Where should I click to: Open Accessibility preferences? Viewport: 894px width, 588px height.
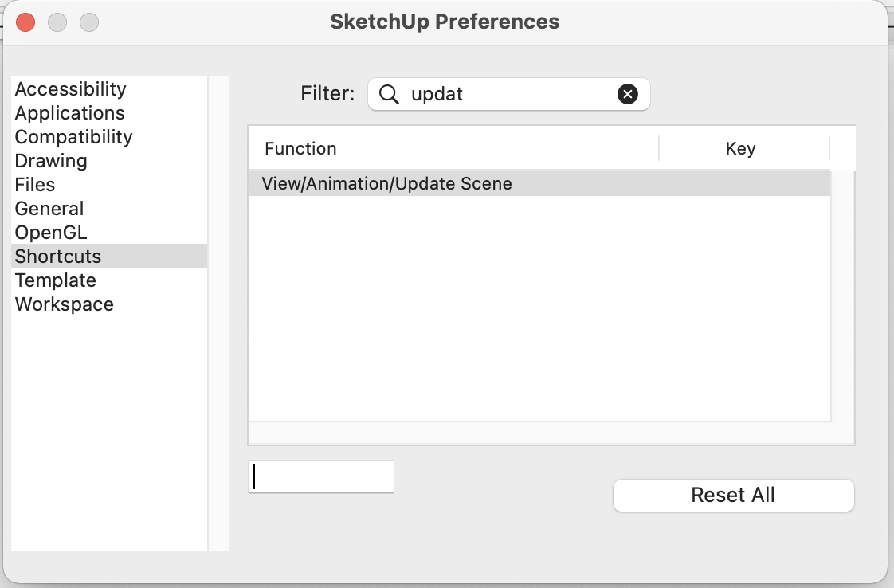coord(70,89)
